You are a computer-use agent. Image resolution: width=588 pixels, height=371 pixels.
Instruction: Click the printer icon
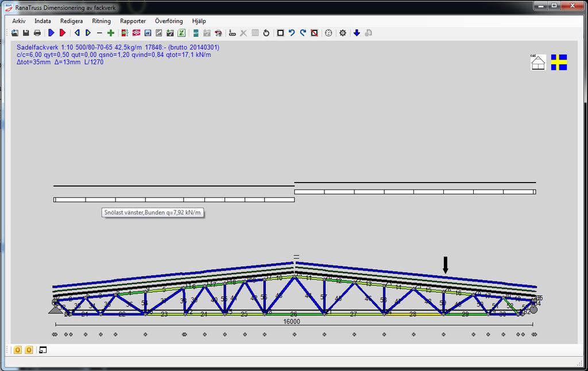[x=37, y=33]
